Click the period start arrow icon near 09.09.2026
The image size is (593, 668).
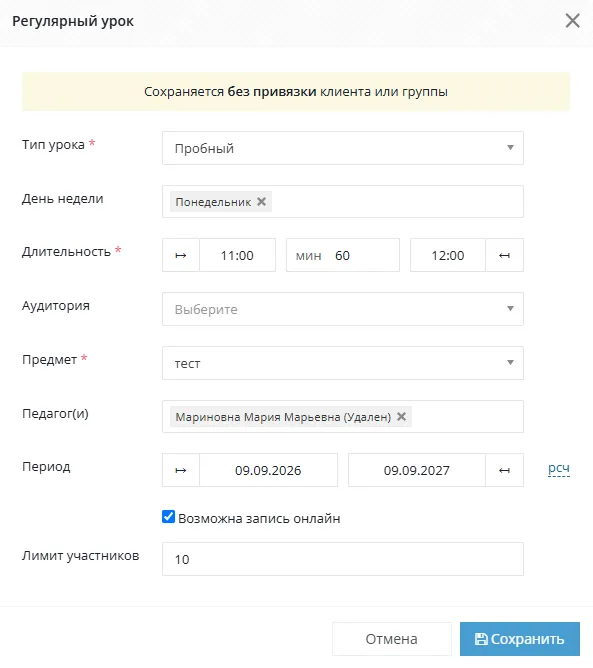pyautogui.click(x=181, y=470)
